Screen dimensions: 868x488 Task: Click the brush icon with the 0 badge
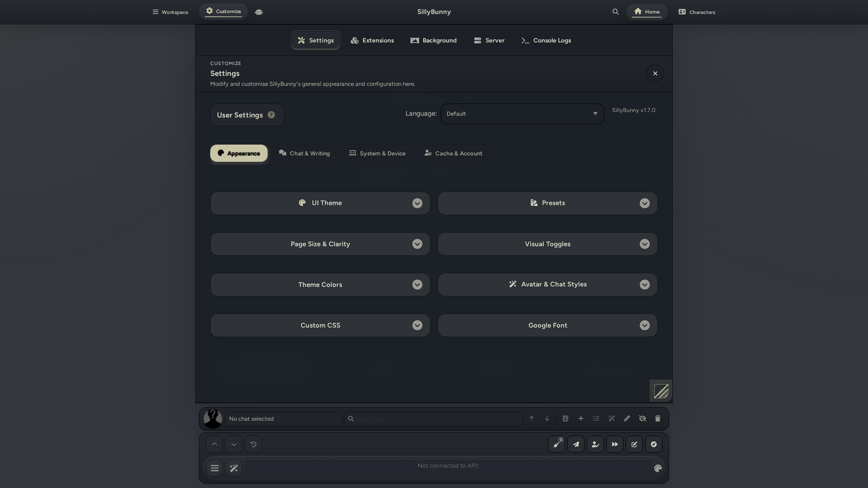[557, 444]
